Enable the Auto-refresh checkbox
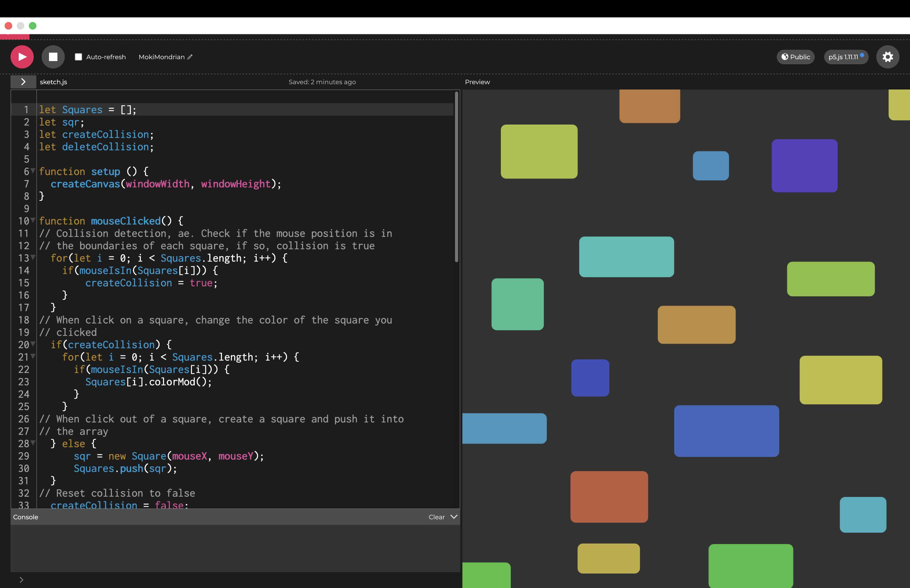 point(78,57)
